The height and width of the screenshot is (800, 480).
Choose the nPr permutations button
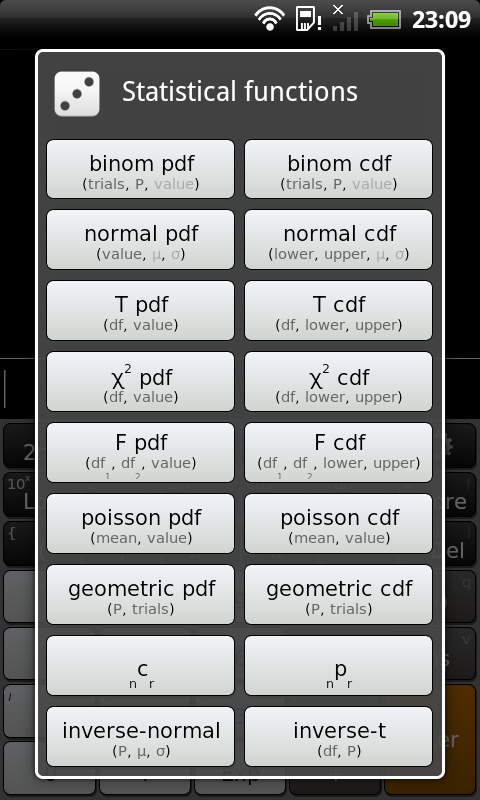click(x=339, y=665)
